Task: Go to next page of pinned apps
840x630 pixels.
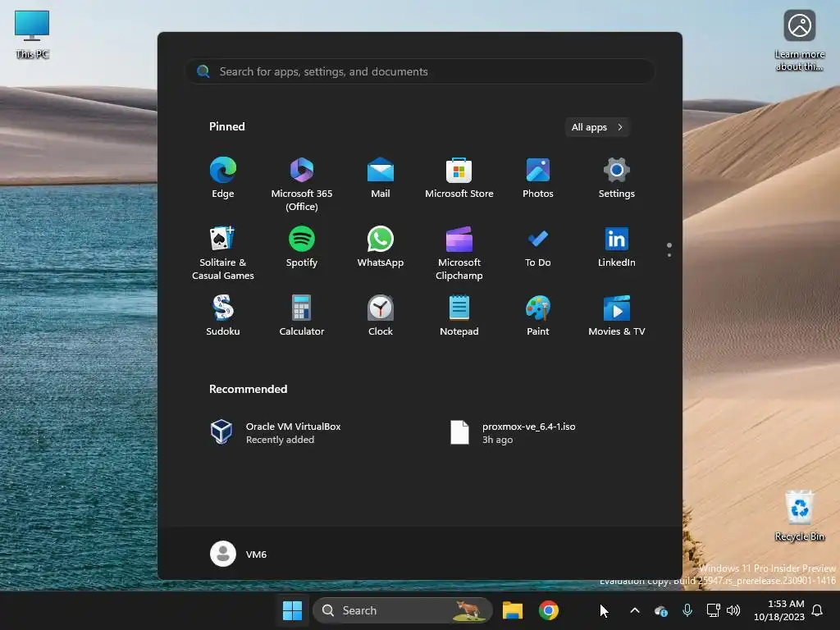Action: click(x=669, y=255)
